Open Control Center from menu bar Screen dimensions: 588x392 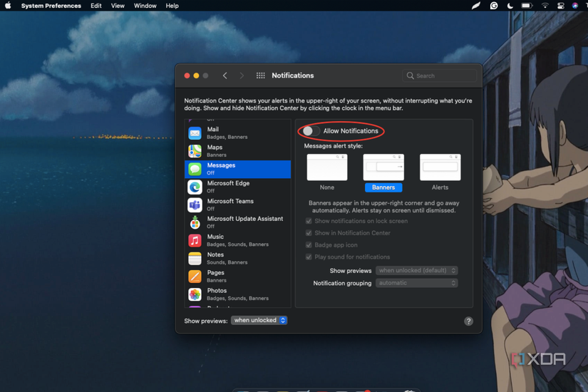coord(561,6)
